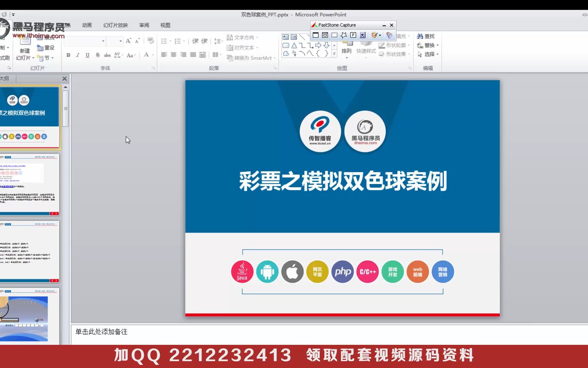Screen dimensions: 588x368
Task: Center align text
Action: tap(174, 55)
